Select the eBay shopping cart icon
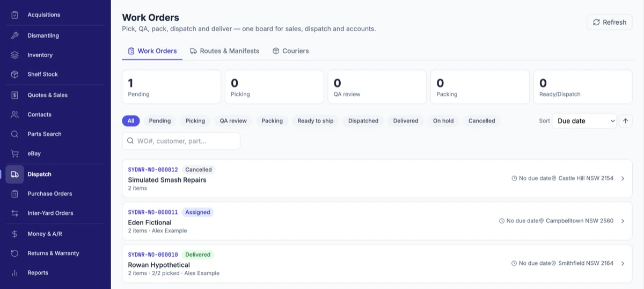The width and height of the screenshot is (644, 289). (x=15, y=153)
